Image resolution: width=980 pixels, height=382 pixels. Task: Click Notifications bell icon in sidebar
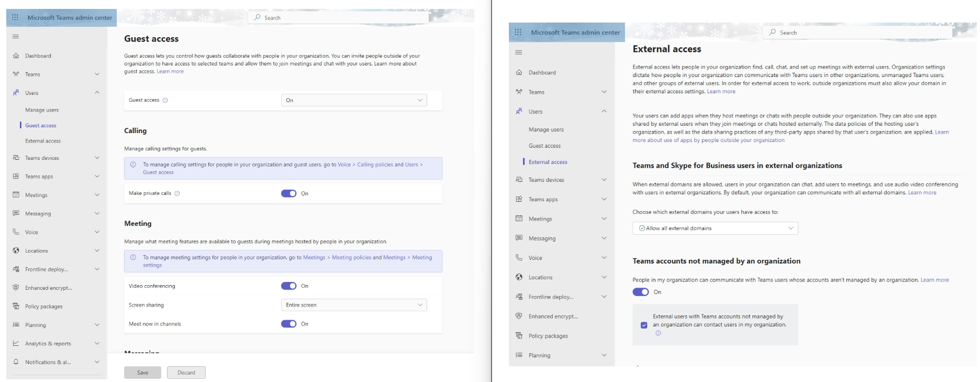click(16, 362)
